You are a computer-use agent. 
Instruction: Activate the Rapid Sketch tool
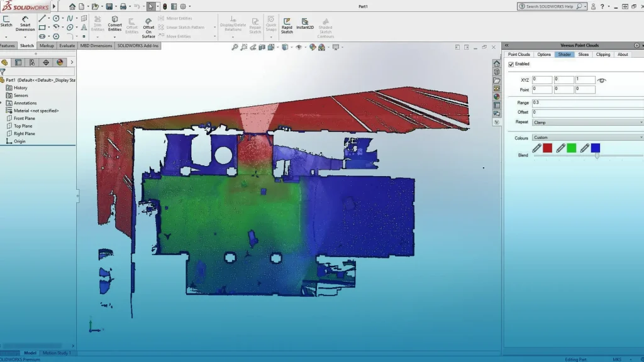coord(287,24)
